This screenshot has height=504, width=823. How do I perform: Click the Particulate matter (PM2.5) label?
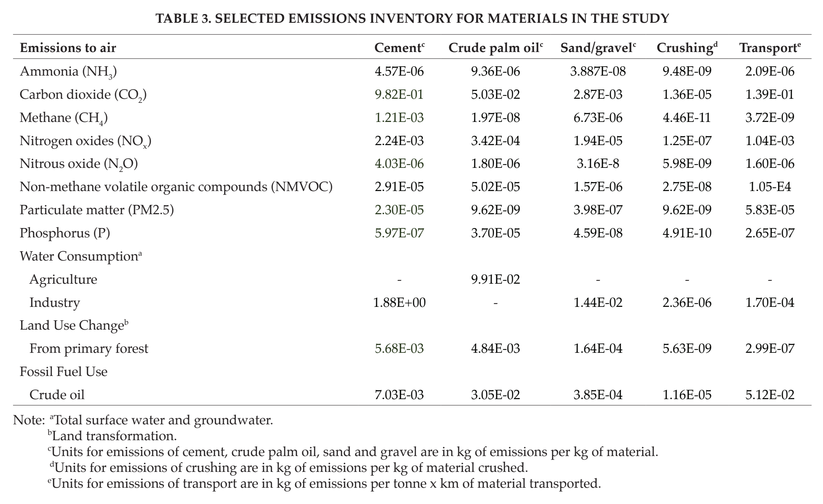tap(97, 210)
